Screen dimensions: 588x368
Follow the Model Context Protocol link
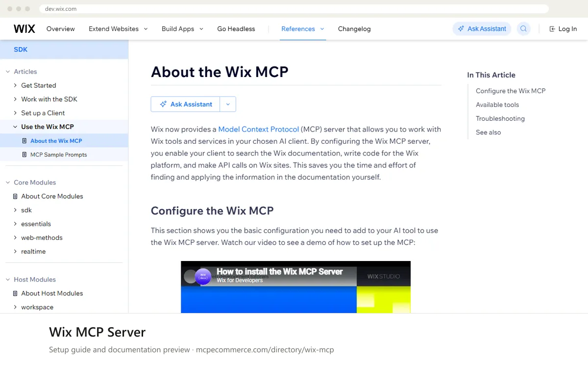[258, 130]
